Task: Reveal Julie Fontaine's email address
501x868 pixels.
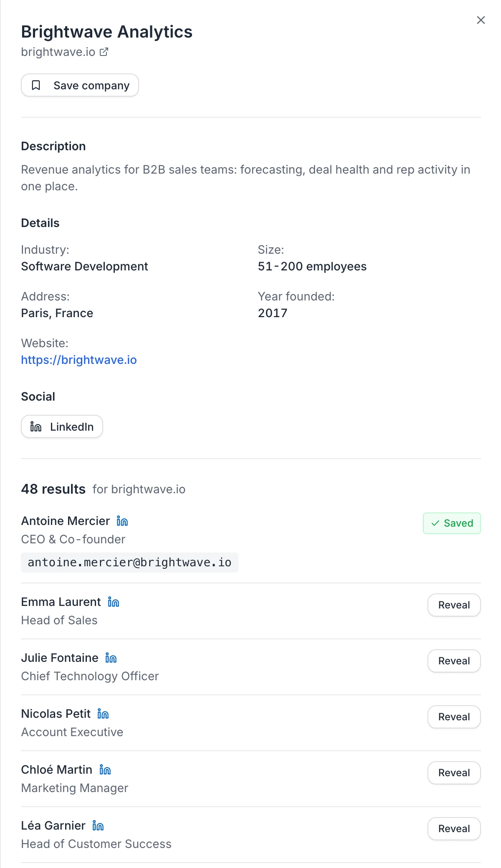Action: pos(454,661)
